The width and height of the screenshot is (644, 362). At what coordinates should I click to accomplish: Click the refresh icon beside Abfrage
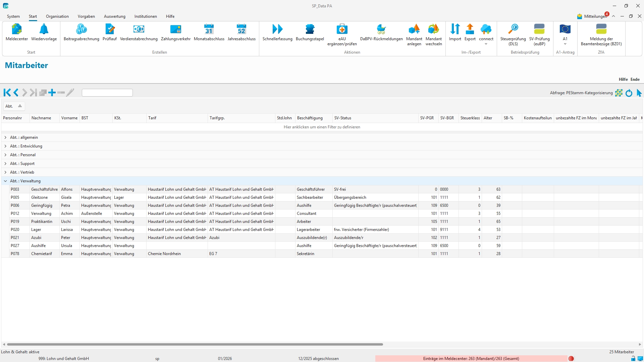[x=629, y=93]
